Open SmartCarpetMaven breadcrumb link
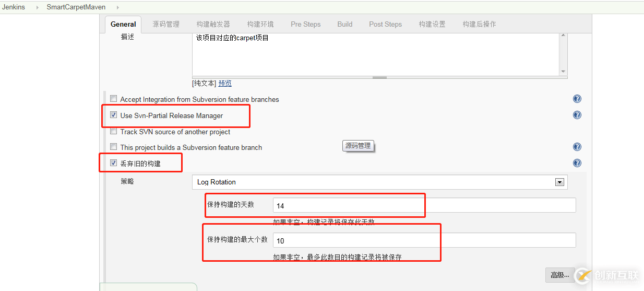The width and height of the screenshot is (644, 291). 76,7
